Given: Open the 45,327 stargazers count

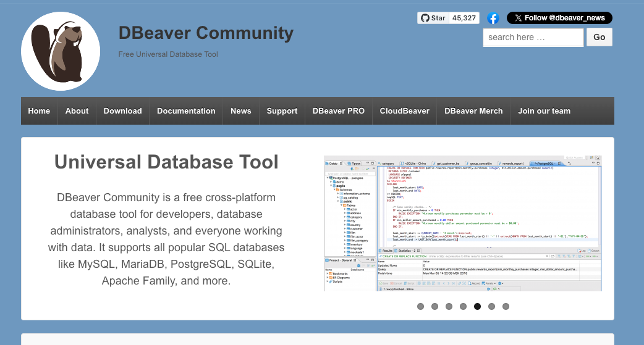Looking at the screenshot, I should [464, 18].
